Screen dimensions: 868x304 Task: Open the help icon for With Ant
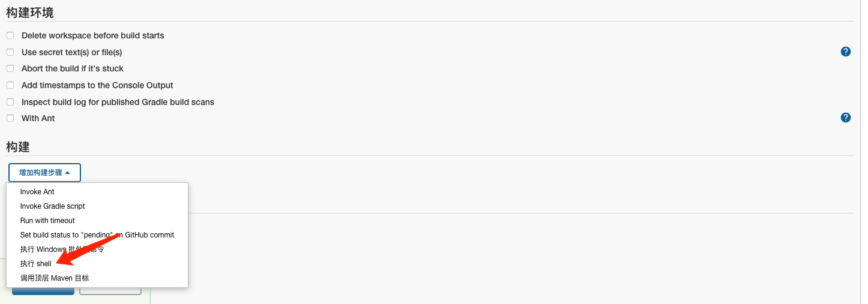click(846, 118)
